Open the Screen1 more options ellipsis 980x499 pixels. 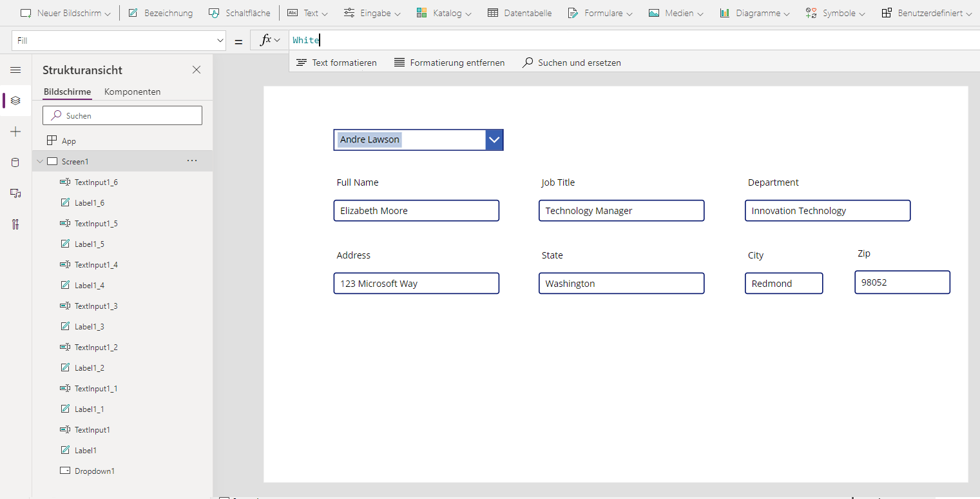[192, 161]
